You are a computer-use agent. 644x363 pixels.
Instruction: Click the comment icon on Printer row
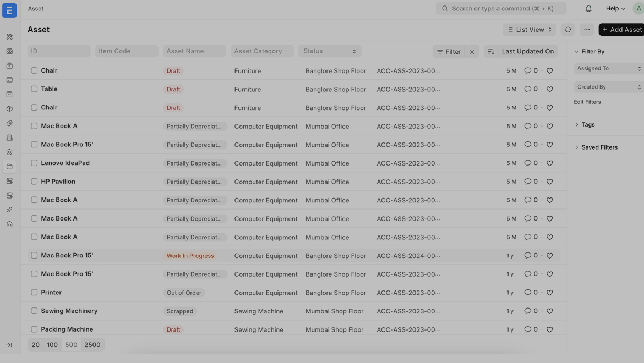[527, 293]
